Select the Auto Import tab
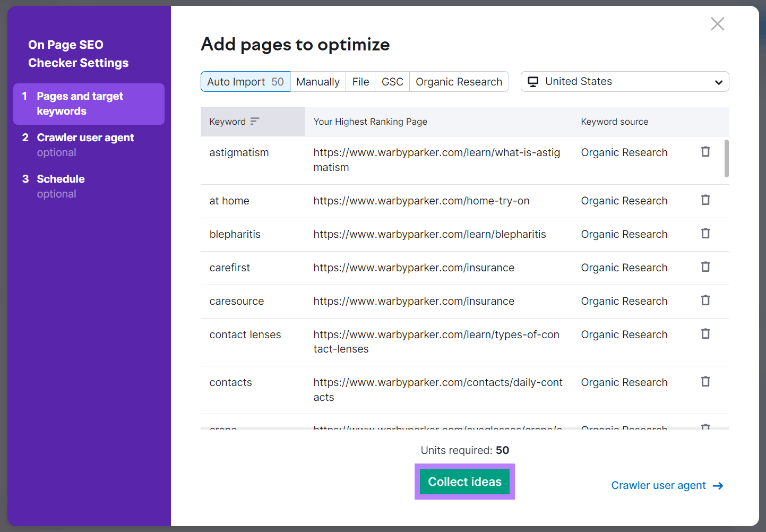 point(245,81)
